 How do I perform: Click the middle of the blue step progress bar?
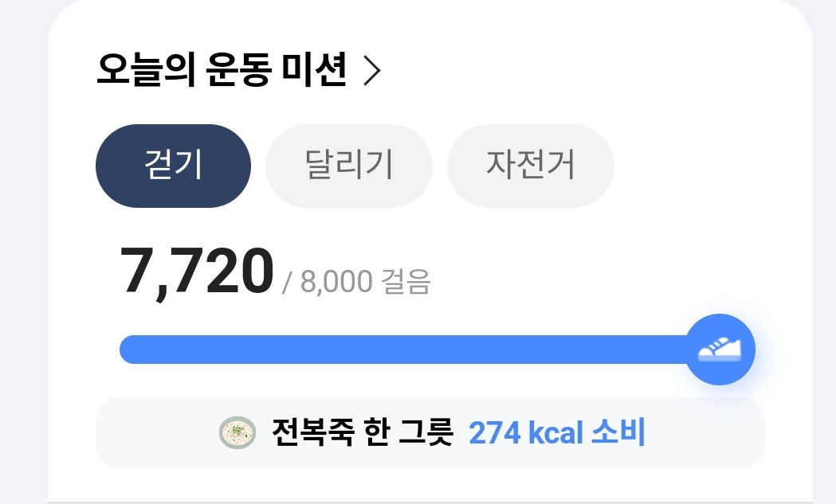point(402,350)
